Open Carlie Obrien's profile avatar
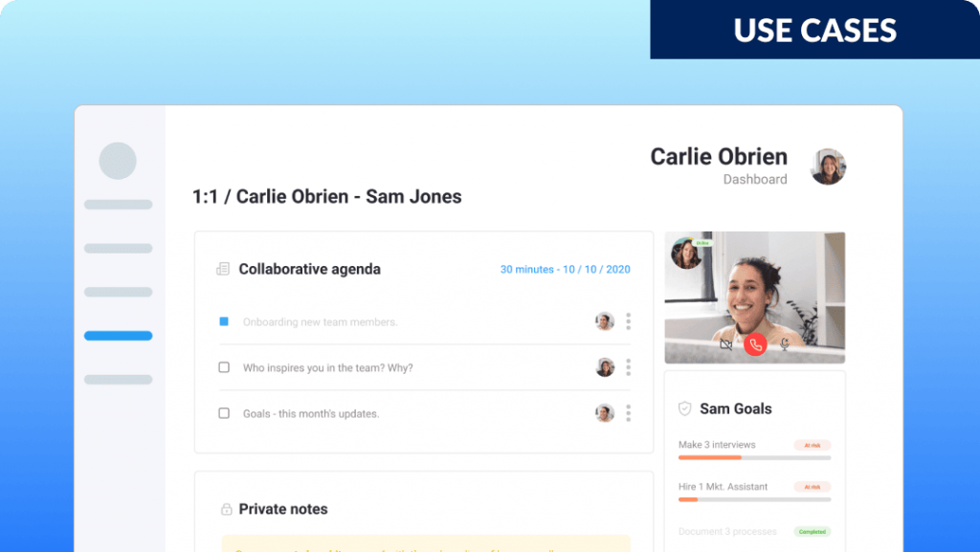Image resolution: width=980 pixels, height=552 pixels. [x=827, y=166]
